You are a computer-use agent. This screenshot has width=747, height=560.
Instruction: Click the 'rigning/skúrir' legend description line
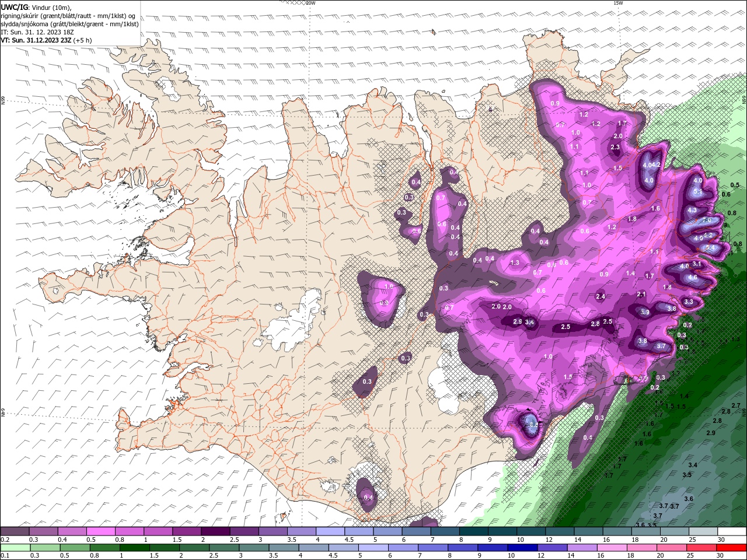pyautogui.click(x=68, y=16)
